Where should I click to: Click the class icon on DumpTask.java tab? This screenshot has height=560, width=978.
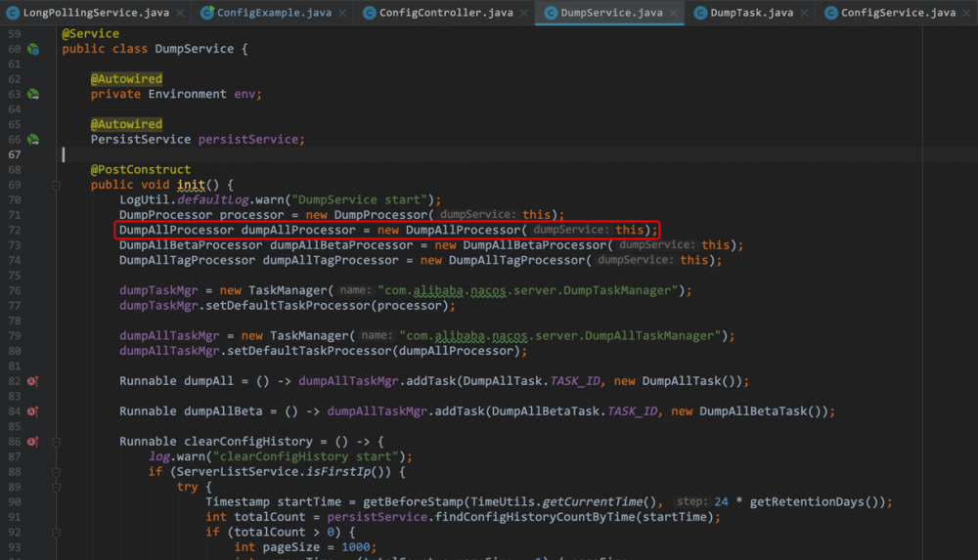700,13
